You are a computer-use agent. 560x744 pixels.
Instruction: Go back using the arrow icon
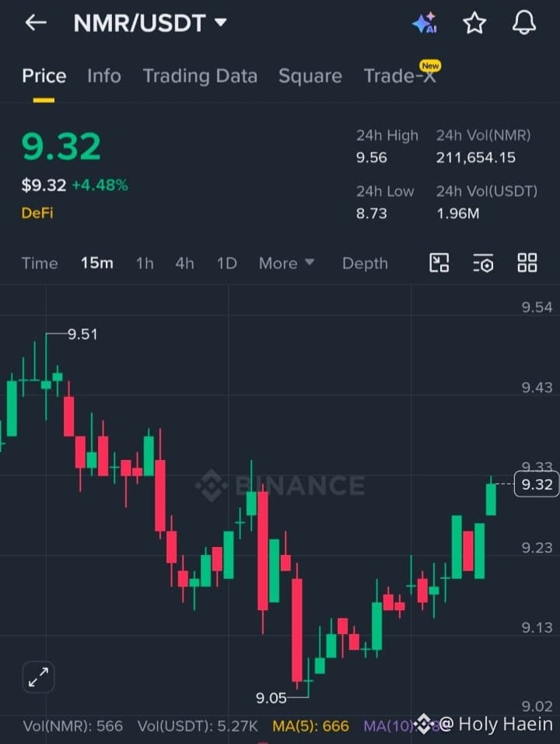(x=36, y=23)
